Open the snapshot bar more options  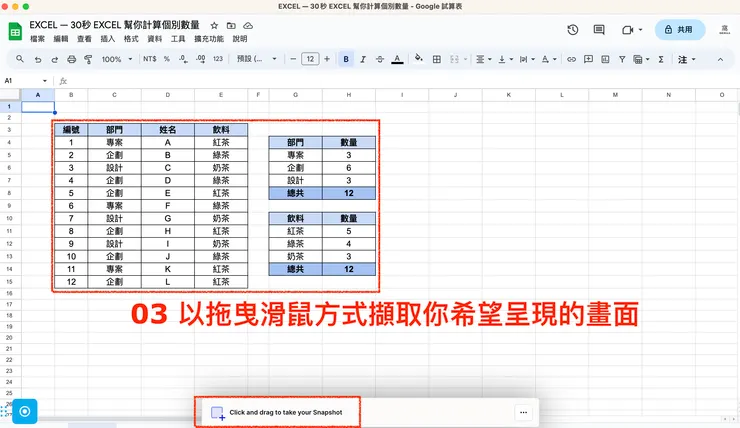coord(523,412)
